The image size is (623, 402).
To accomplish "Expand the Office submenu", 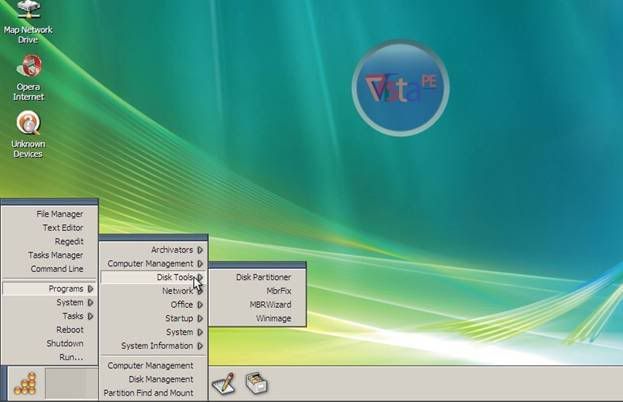I will coord(153,305).
